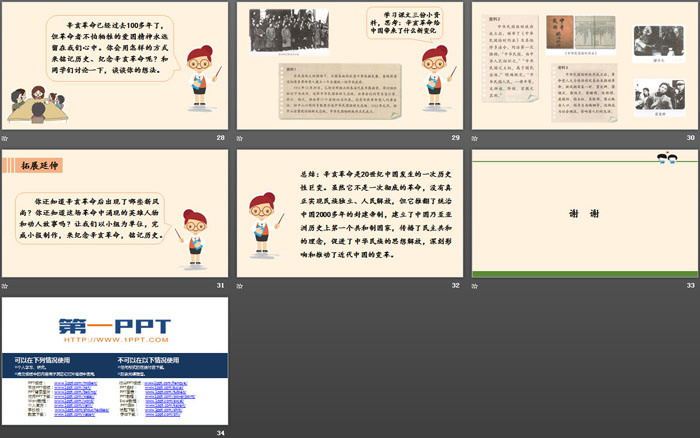Click slide number 31 label
Image resolution: width=700 pixels, height=438 pixels.
tap(221, 285)
